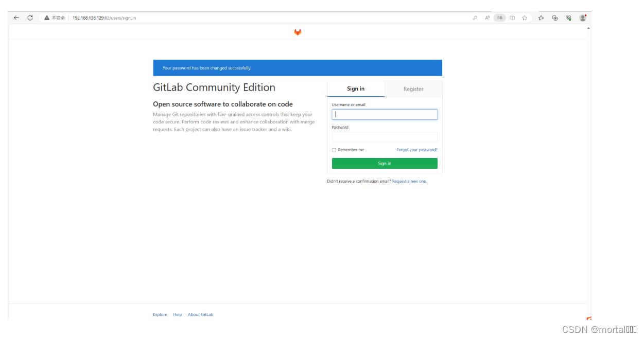Viewport: 644px width, 338px height.
Task: Open the not-secure warning icon in address bar
Action: click(x=47, y=17)
